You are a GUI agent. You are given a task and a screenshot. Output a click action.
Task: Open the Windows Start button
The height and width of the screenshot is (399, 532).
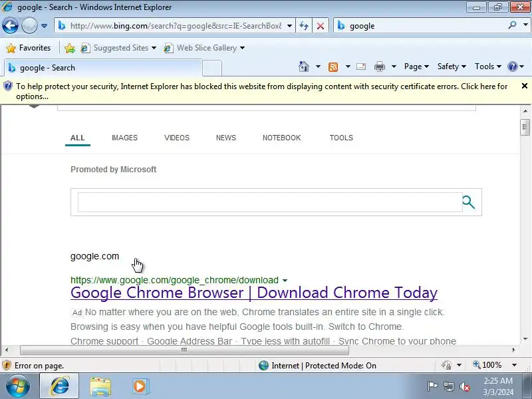(x=18, y=386)
